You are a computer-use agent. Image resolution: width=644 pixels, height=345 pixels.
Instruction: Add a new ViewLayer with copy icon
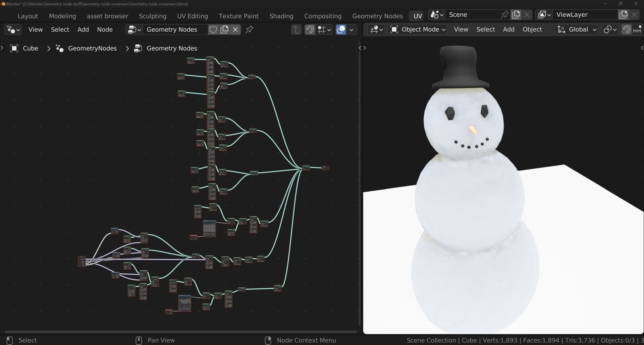coord(623,15)
